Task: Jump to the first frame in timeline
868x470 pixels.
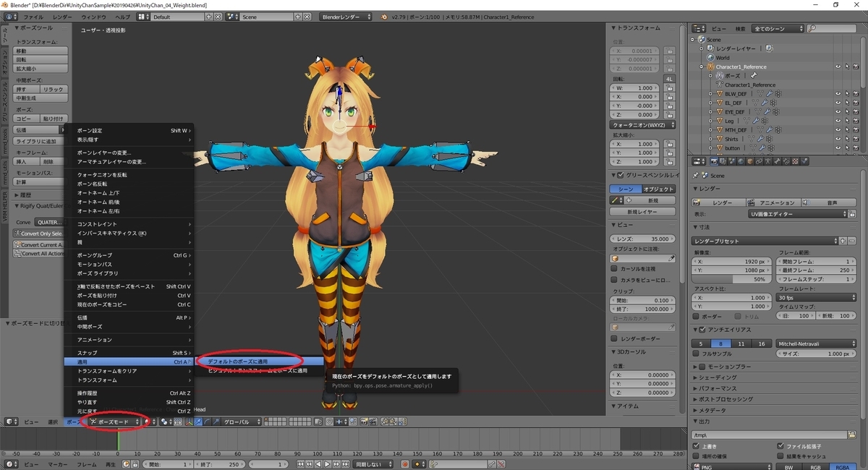Action: [301, 464]
